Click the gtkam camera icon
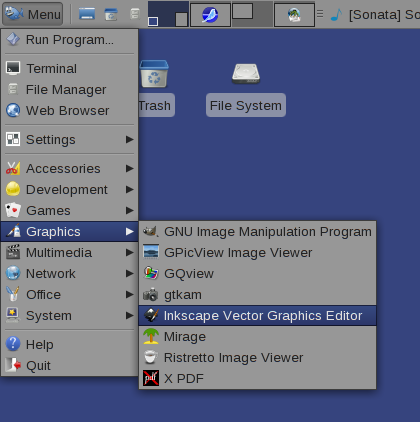420x422 pixels. pyautogui.click(x=151, y=295)
